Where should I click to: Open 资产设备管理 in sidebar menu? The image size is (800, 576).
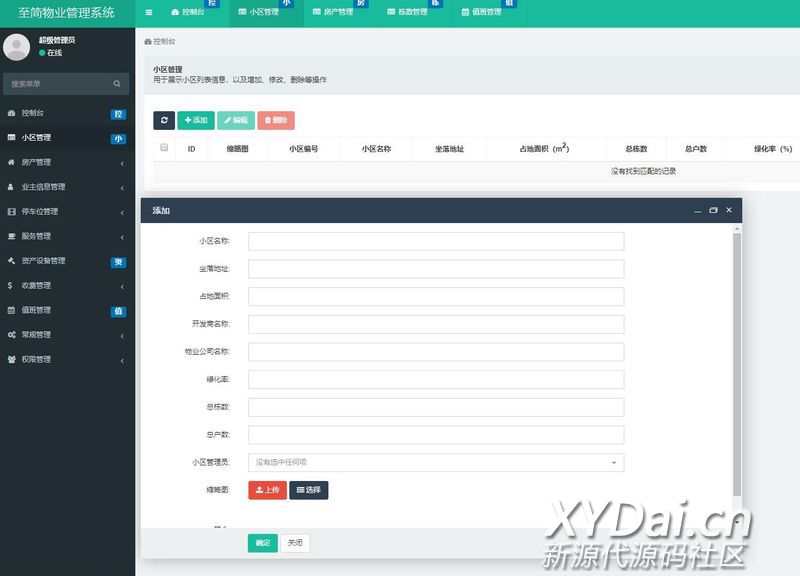(x=43, y=261)
